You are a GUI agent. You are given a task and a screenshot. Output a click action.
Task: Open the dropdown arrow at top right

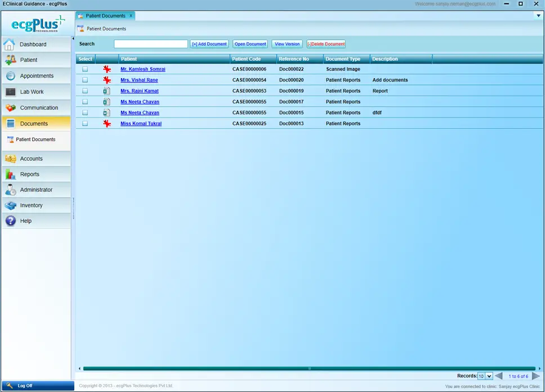(538, 16)
